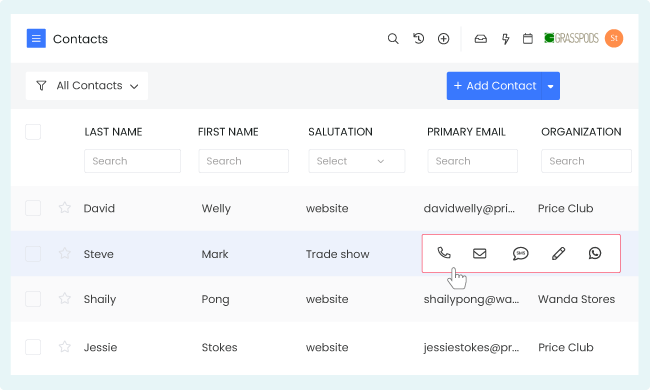
Task: Send email to Steve via envelope icon
Action: coord(480,253)
